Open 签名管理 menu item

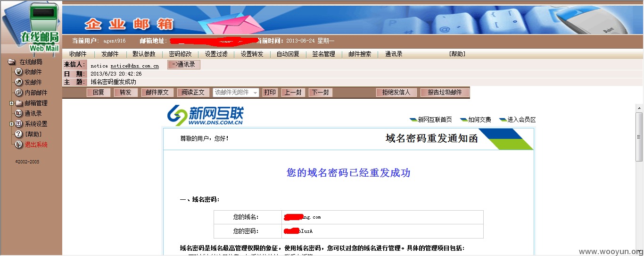click(323, 54)
